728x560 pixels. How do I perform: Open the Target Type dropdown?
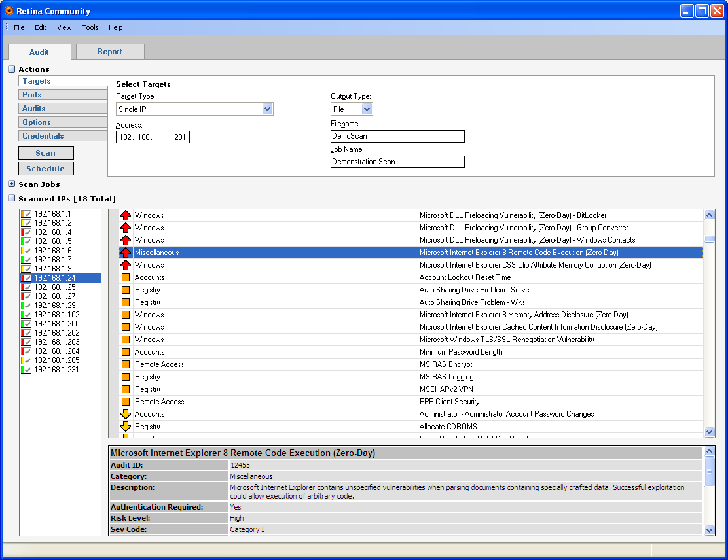[x=267, y=109]
